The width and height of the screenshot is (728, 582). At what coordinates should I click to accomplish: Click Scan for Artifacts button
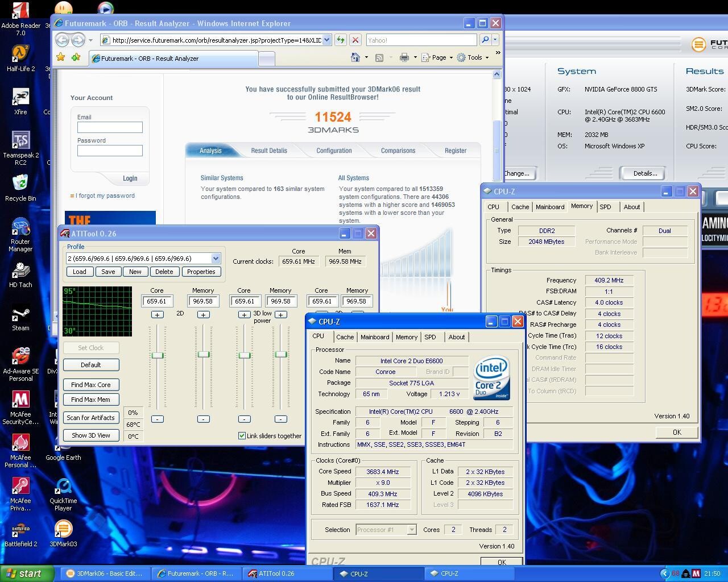pos(91,418)
